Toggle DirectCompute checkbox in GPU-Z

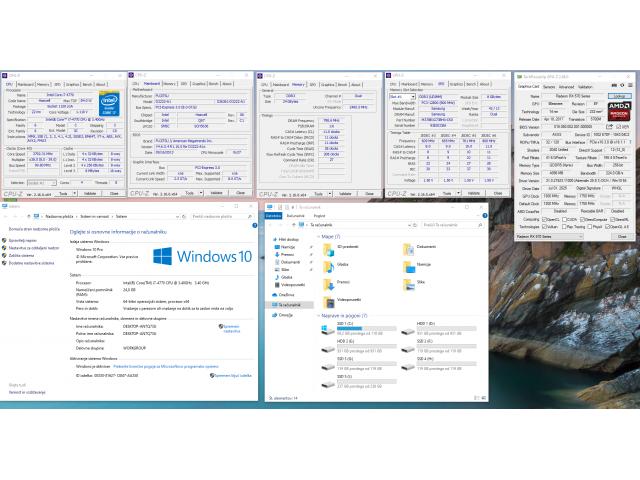tap(583, 220)
